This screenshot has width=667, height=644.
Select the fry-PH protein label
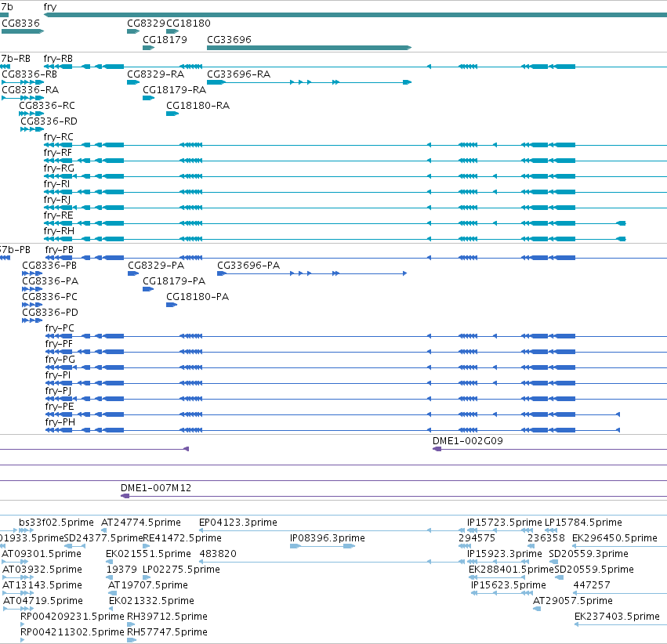point(60,422)
